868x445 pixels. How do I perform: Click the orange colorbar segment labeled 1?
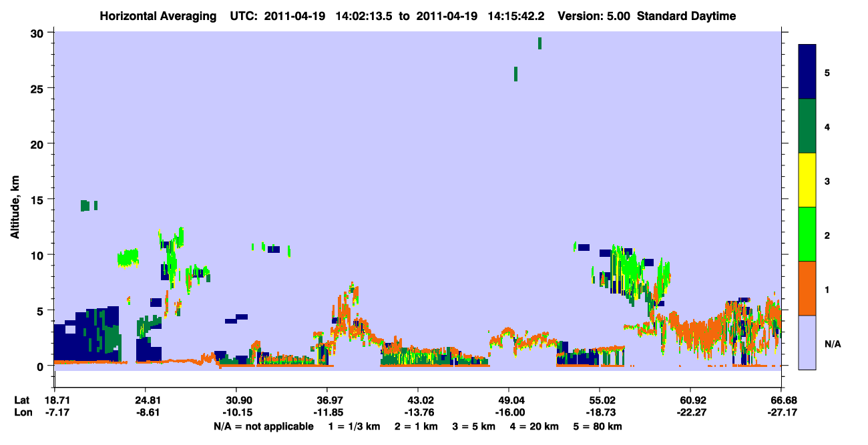click(x=807, y=288)
